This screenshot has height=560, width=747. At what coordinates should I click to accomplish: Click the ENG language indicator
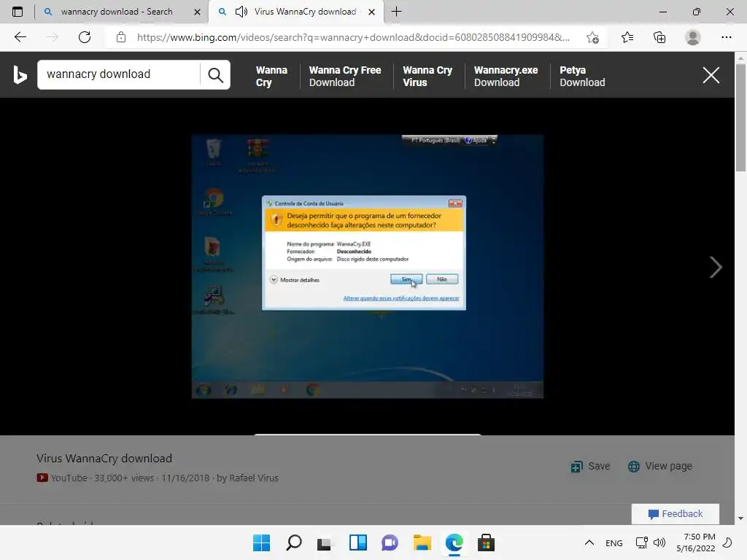coord(614,542)
